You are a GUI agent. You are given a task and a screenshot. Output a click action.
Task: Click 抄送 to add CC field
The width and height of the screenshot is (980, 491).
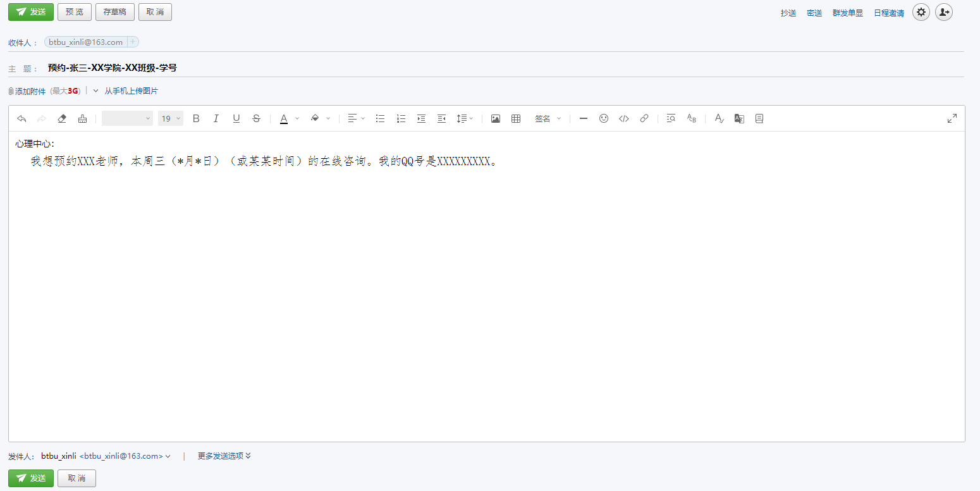788,13
